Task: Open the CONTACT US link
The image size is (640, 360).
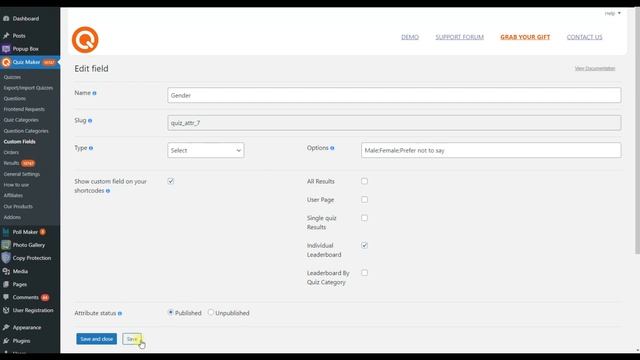Action: pyautogui.click(x=584, y=37)
